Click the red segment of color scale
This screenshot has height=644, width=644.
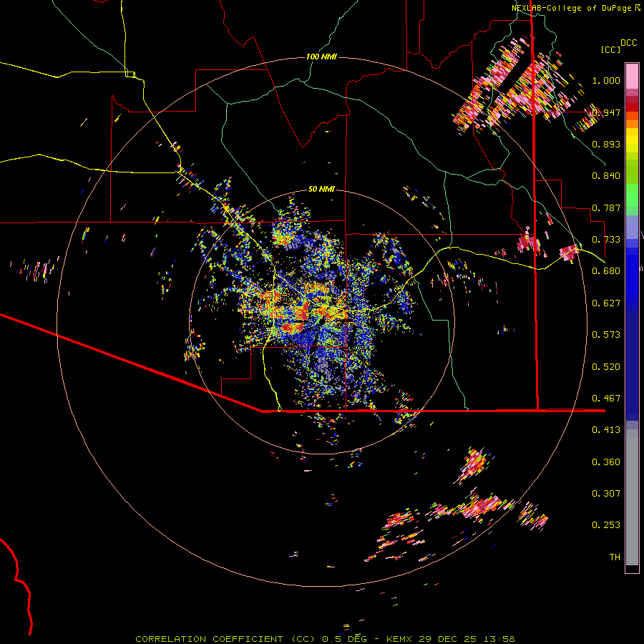[632, 107]
